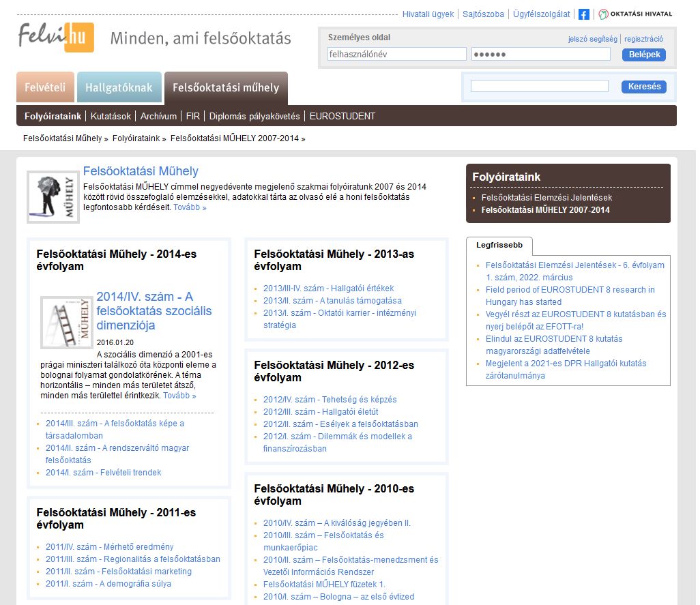Select the Legfrissebb tab
Screen dimensions: 700x605
click(499, 245)
